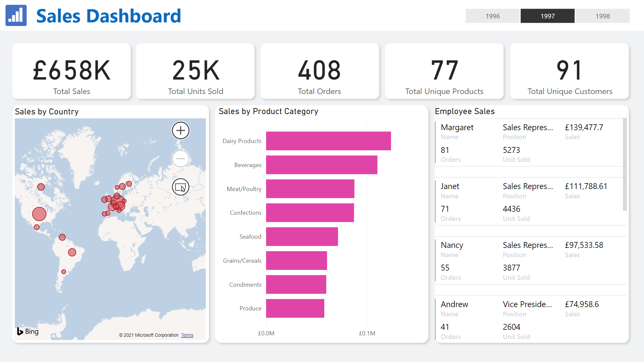Click the Total Sales £658K card
Image resolution: width=644 pixels, height=362 pixels.
[72, 71]
